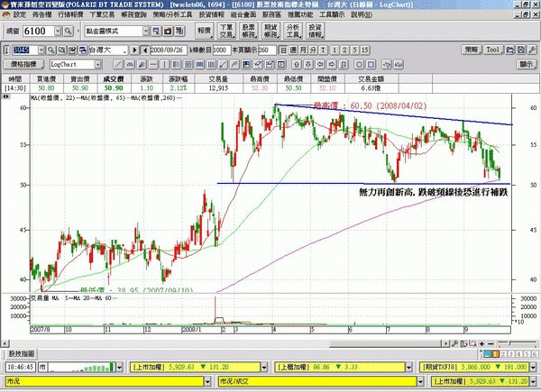Viewport: 541px width, 392px height.
Task: Select the orange page 2 indicator
Action: pyautogui.click(x=495, y=354)
